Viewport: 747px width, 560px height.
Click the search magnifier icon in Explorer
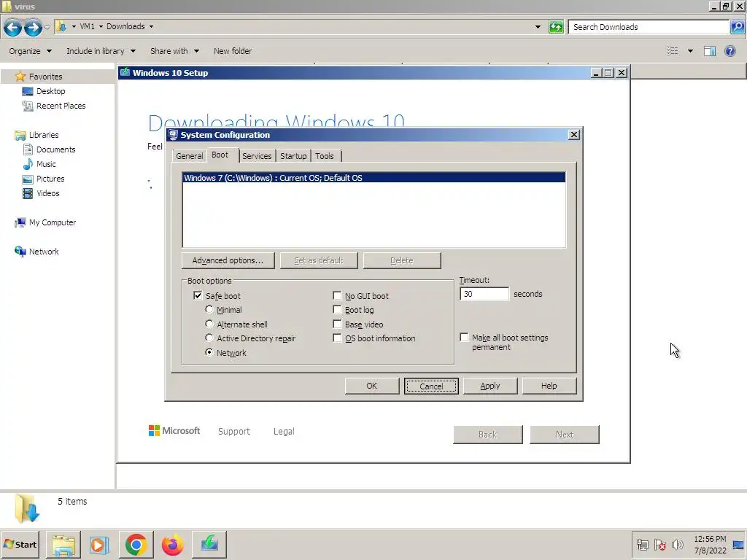click(737, 27)
